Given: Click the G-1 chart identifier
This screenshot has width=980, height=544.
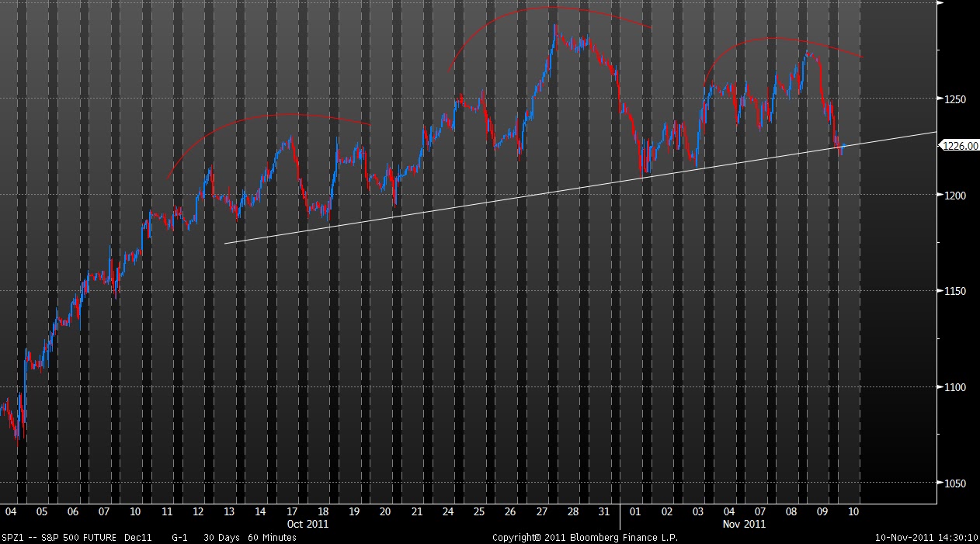Looking at the screenshot, I should (x=180, y=537).
